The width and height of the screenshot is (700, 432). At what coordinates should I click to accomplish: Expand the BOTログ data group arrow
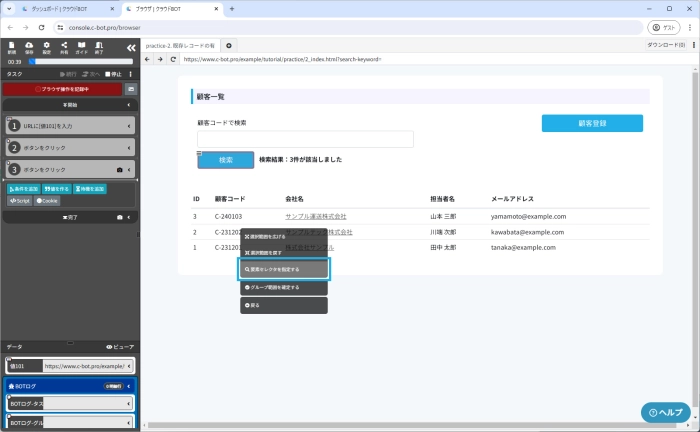pos(130,385)
